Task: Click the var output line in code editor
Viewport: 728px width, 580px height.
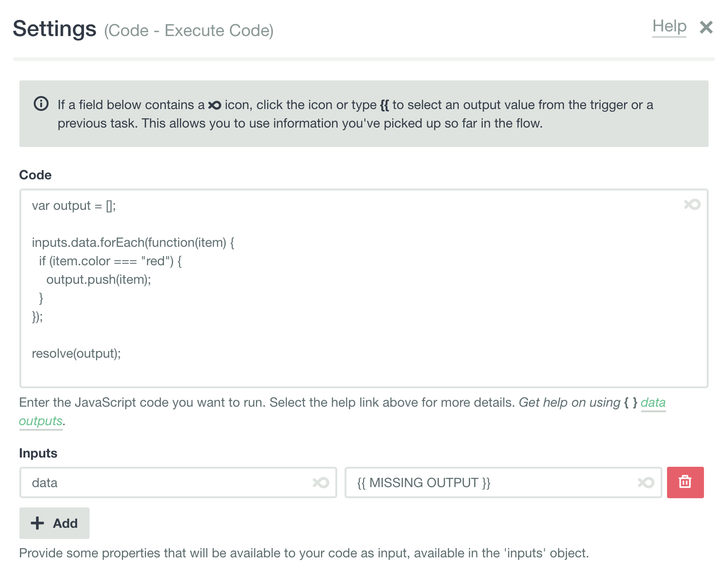Action: point(74,206)
